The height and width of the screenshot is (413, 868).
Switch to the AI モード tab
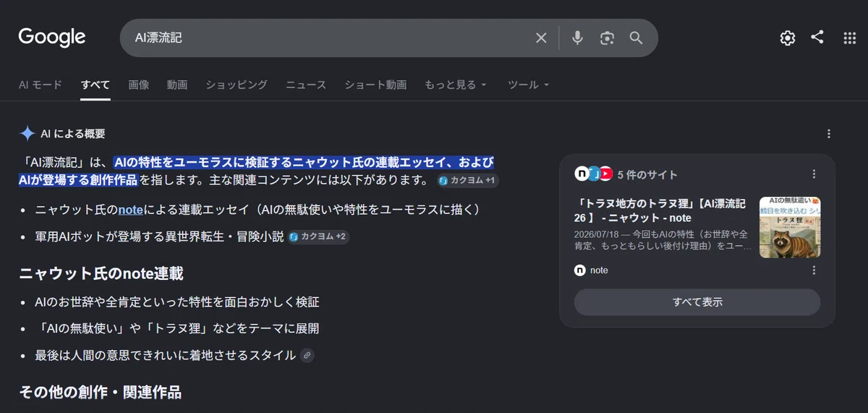tap(41, 85)
